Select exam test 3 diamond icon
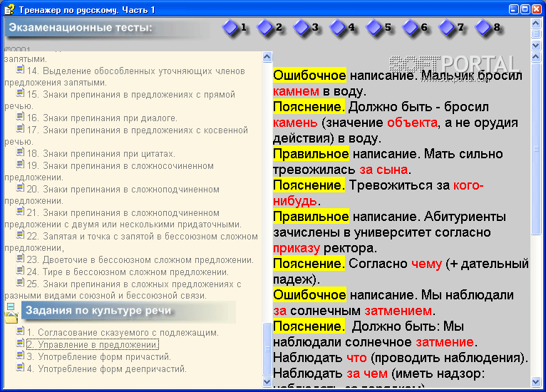The height and width of the screenshot is (392, 546). coord(302,28)
